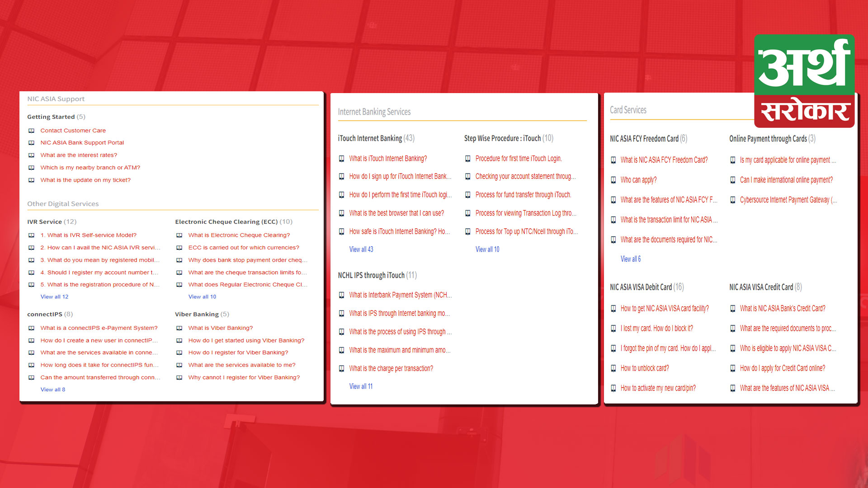This screenshot has height=488, width=868.
Task: Open Process for Top up NTC/Ncell through iTouch
Action: pyautogui.click(x=527, y=231)
